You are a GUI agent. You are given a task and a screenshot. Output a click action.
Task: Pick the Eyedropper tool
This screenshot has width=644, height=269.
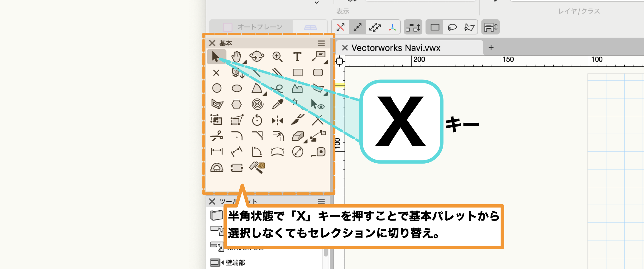tap(277, 104)
